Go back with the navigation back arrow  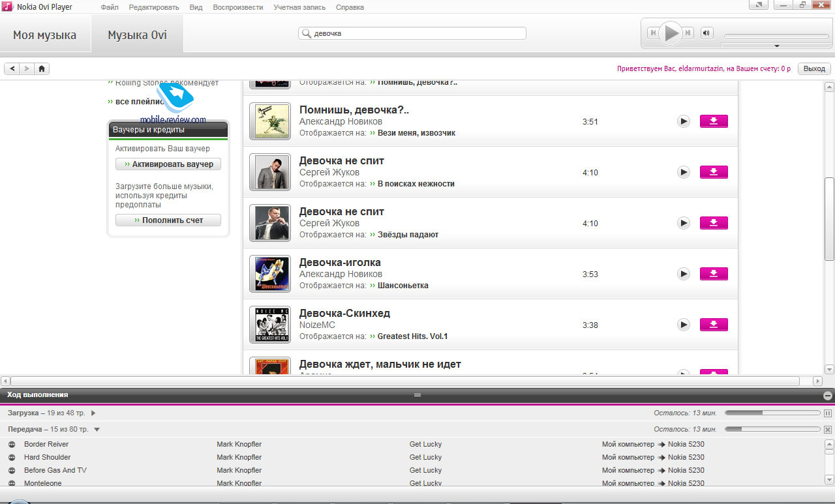coord(12,68)
